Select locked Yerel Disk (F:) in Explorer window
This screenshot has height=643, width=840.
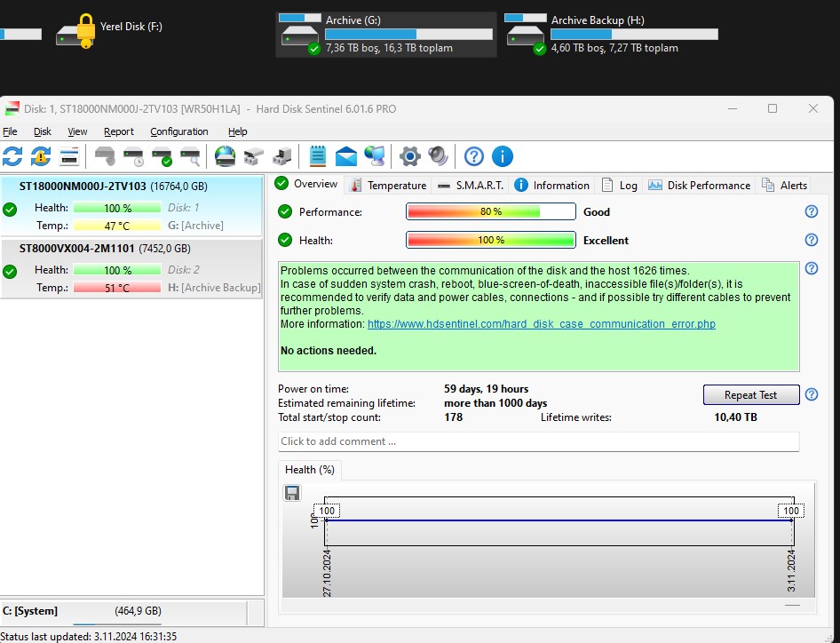point(109,30)
